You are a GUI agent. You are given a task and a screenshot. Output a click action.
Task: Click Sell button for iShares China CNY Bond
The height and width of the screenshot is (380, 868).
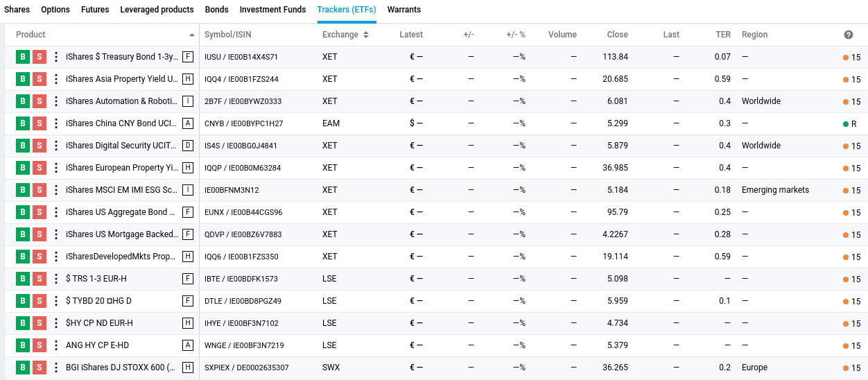point(40,123)
